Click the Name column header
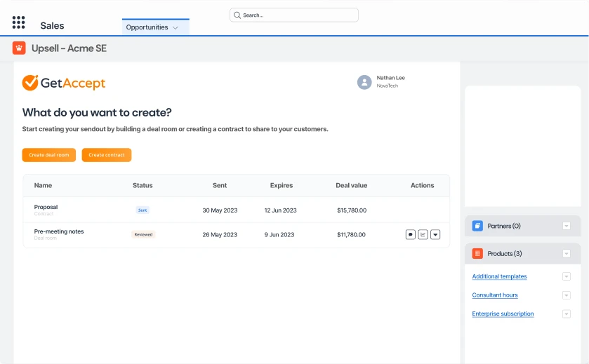The height and width of the screenshot is (364, 589). point(44,185)
